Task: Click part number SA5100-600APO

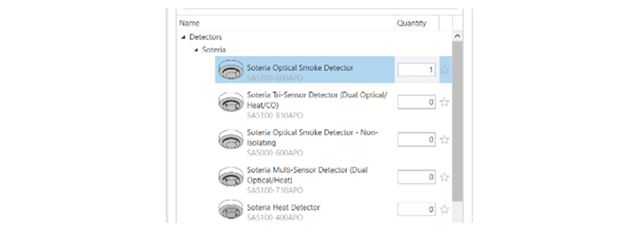Action: tap(275, 78)
